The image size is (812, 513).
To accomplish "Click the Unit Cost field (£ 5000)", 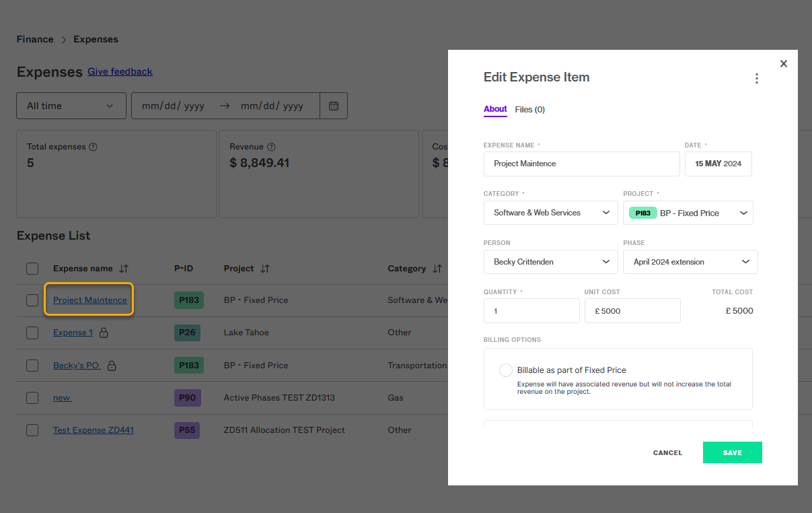I will coord(632,311).
